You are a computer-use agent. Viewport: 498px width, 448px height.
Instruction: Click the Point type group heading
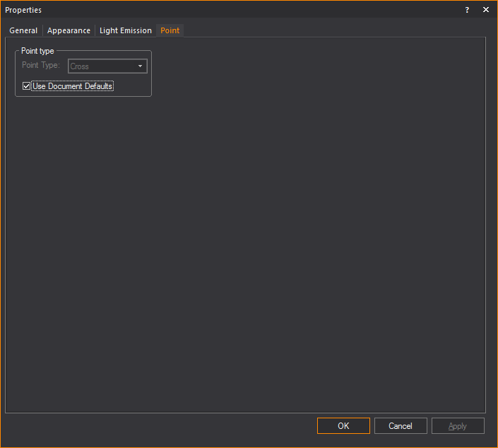click(37, 51)
